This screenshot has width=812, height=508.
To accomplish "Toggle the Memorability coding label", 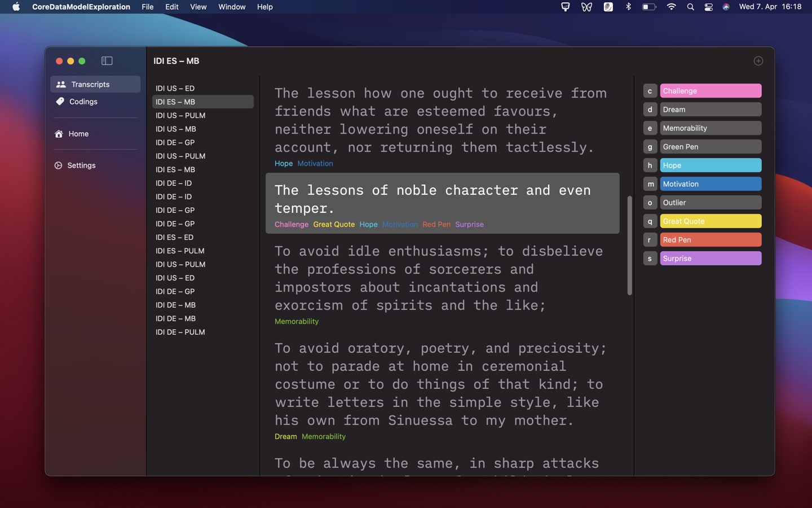I will click(x=710, y=128).
